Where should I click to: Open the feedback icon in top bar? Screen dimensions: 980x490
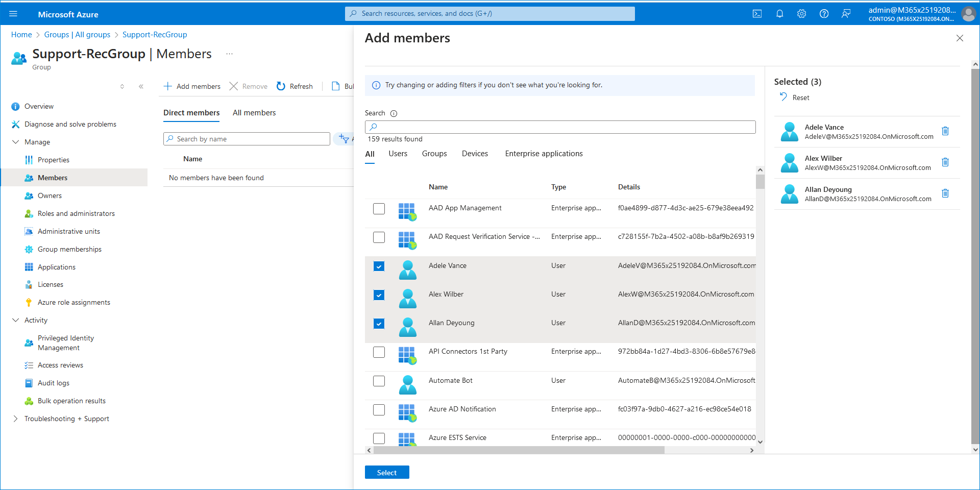(x=846, y=14)
